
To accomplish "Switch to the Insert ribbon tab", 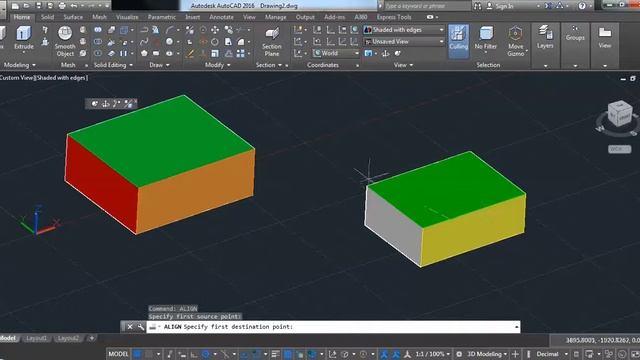I will coord(193,17).
